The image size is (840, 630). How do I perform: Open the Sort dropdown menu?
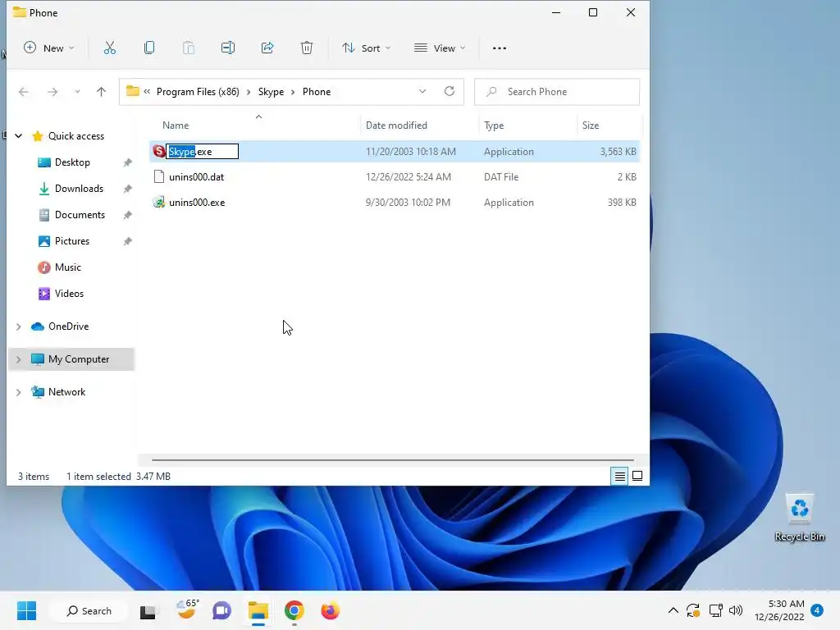coord(366,48)
